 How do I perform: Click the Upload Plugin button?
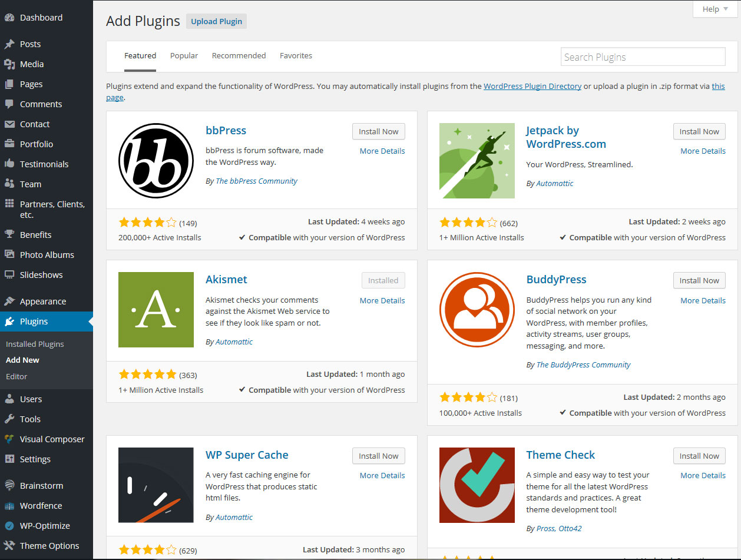pyautogui.click(x=216, y=21)
